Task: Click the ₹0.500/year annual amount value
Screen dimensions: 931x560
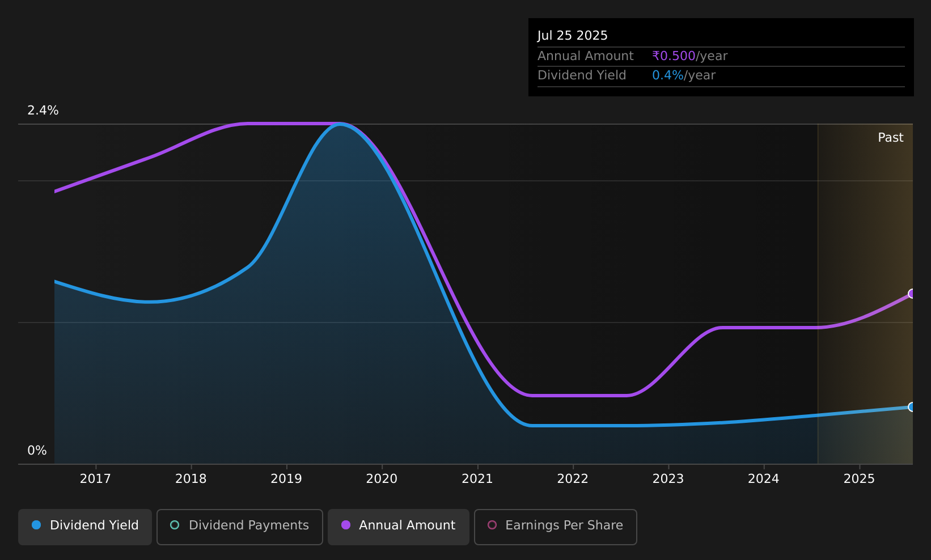Action: pyautogui.click(x=689, y=56)
